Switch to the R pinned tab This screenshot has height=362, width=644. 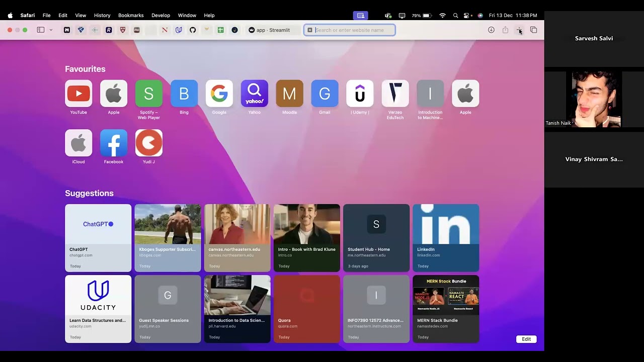pos(109,30)
